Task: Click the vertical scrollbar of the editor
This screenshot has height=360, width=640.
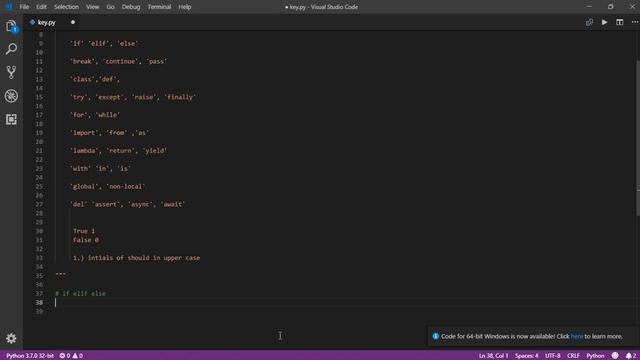Action: (x=638, y=139)
